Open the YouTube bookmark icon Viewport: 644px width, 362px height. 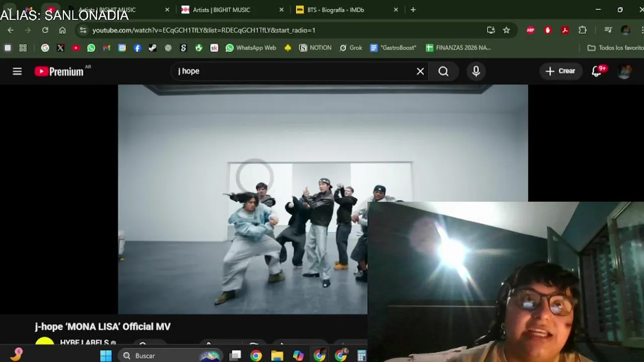tap(76, 48)
